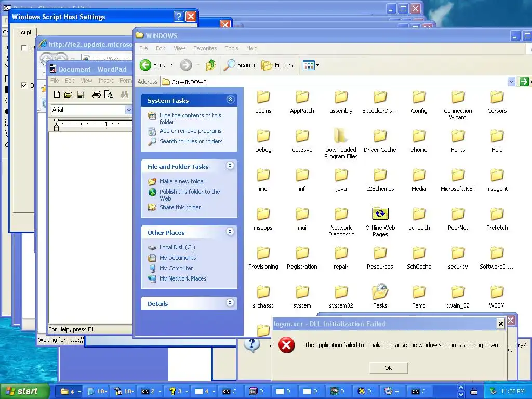Open the Arial font dropdown in WordPad
Viewport: 532px width, 399px height.
pyautogui.click(x=129, y=110)
